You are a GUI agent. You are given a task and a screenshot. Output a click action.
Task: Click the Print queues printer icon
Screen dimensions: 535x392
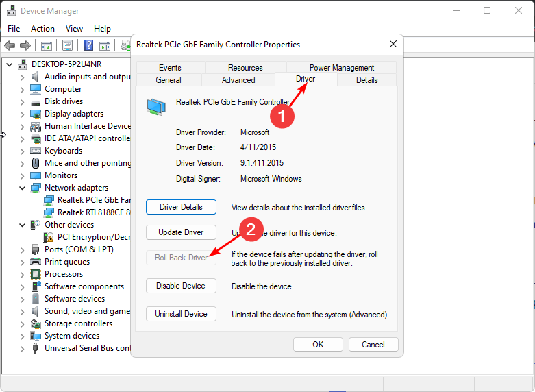pyautogui.click(x=36, y=262)
